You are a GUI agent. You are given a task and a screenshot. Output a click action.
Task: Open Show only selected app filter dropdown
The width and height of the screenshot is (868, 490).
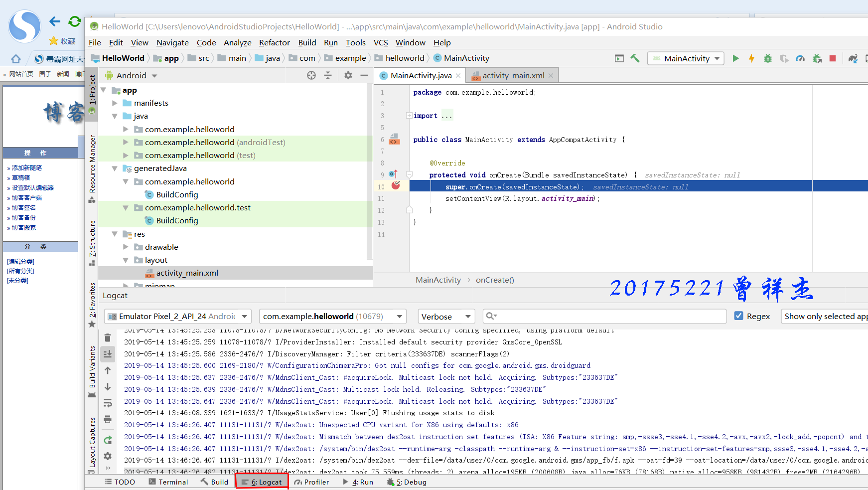[825, 317]
